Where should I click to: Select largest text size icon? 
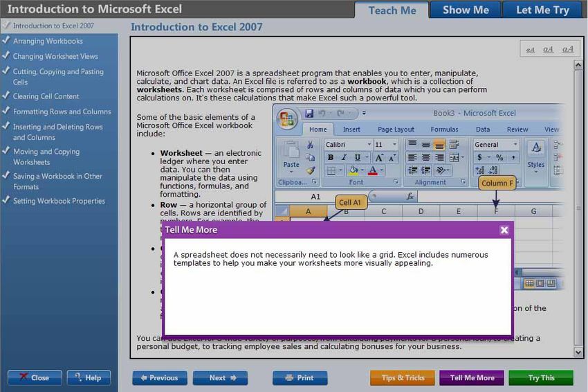pyautogui.click(x=567, y=48)
